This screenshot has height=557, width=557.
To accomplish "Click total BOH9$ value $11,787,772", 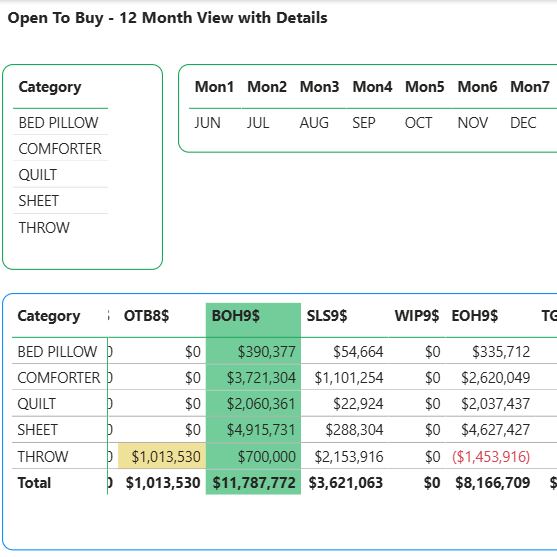I will (254, 483).
